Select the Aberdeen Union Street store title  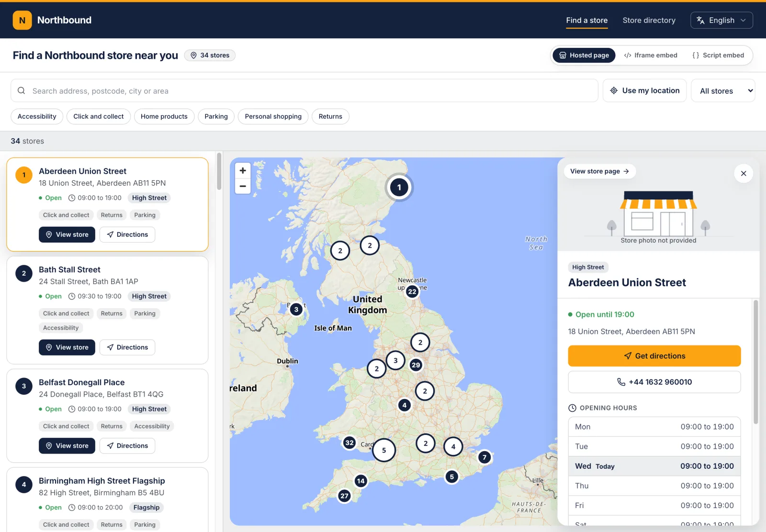point(82,171)
